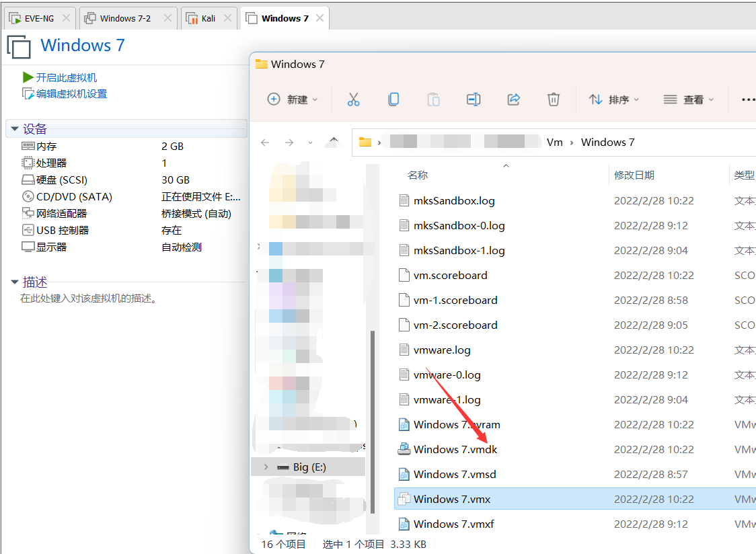Click the VM description text field
Screen dimensions: 756x554
click(89, 299)
